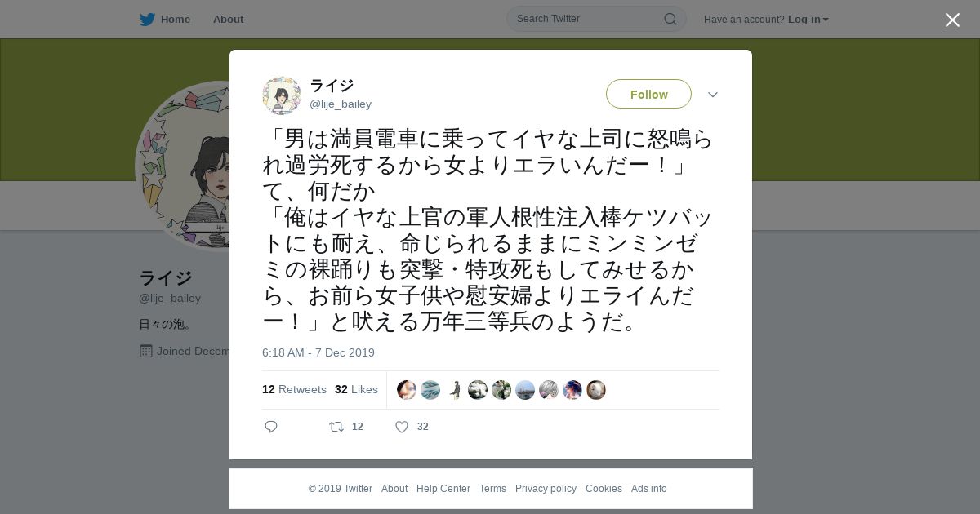Open the 32 Likes list
This screenshot has height=514, width=980.
(x=356, y=390)
